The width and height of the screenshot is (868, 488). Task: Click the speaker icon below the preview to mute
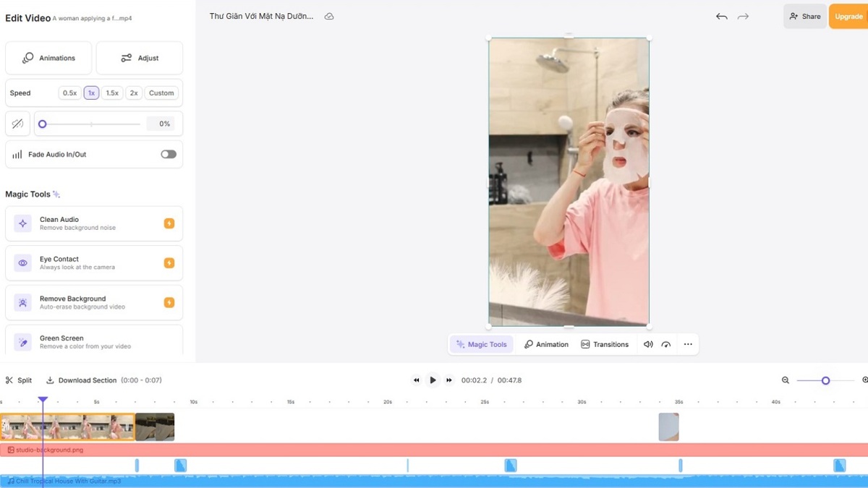(x=647, y=344)
